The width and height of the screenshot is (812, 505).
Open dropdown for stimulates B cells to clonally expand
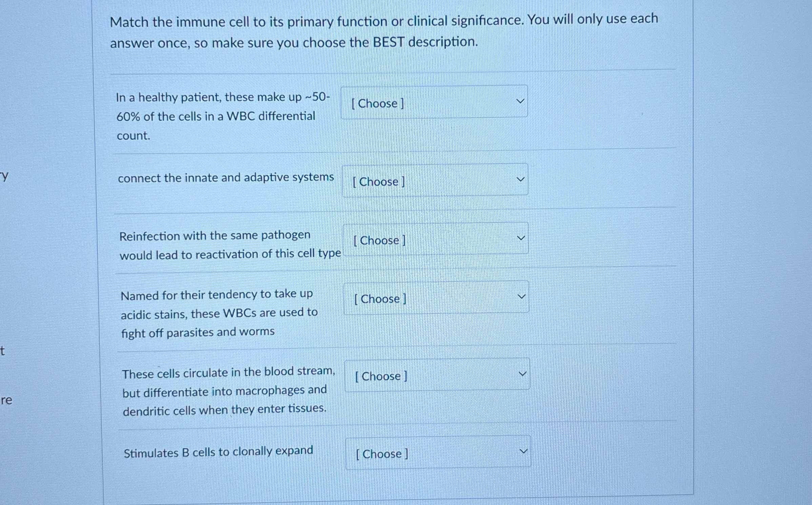pos(438,452)
